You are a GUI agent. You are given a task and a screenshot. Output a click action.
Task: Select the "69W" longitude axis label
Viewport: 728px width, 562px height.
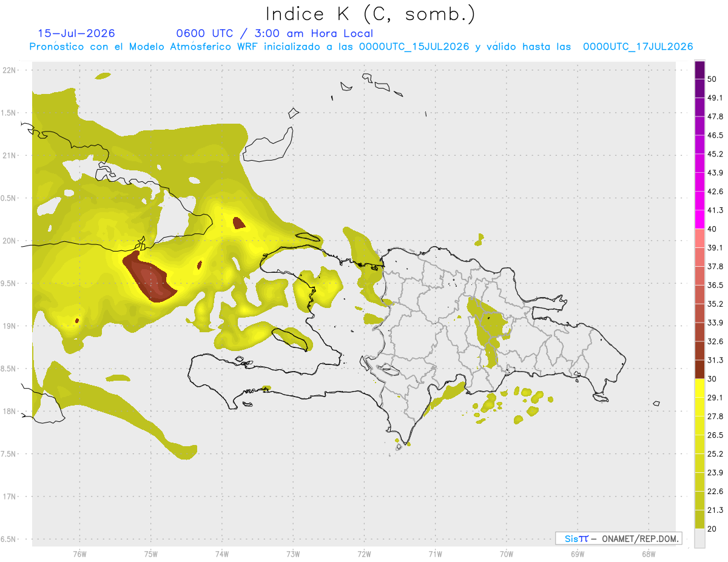coord(578,554)
